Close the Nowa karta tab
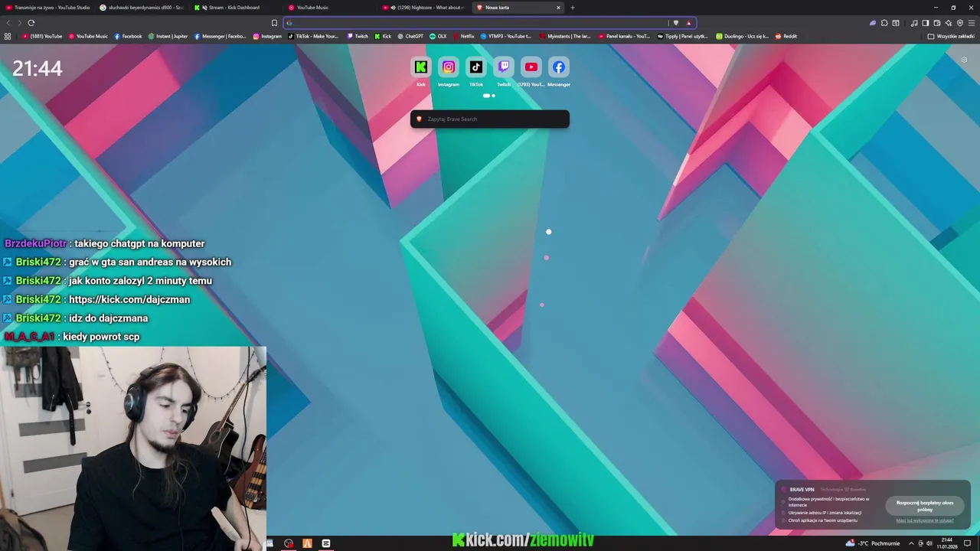This screenshot has width=980, height=551. [x=558, y=8]
